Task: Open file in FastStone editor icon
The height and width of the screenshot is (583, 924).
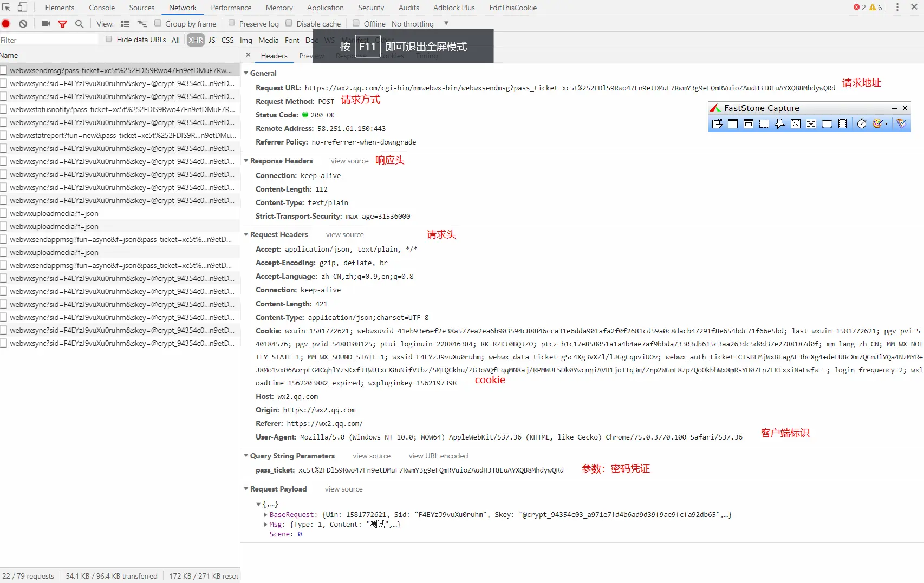Action: tap(717, 124)
